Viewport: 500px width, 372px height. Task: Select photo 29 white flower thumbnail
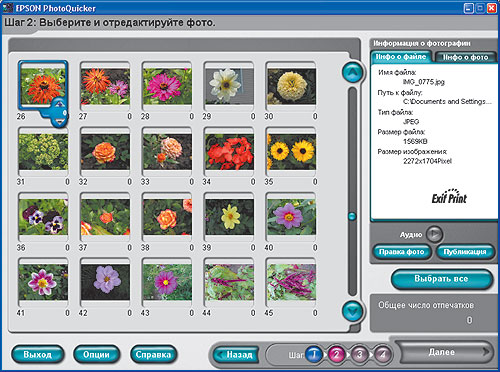point(229,87)
